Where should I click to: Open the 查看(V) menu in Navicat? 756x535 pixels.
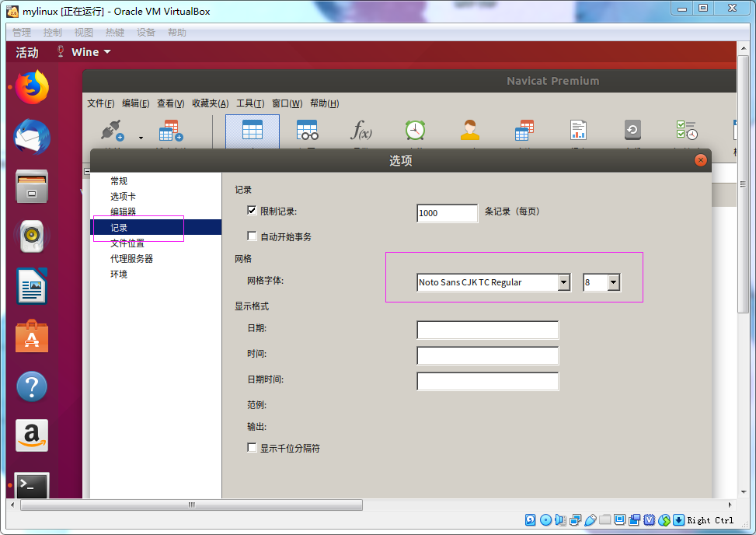(171, 103)
